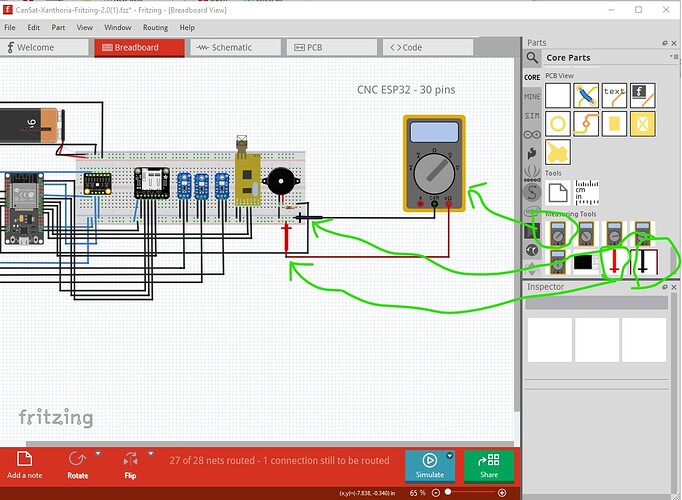This screenshot has height=500, width=682.
Task: Switch to the Code tab
Action: point(428,47)
